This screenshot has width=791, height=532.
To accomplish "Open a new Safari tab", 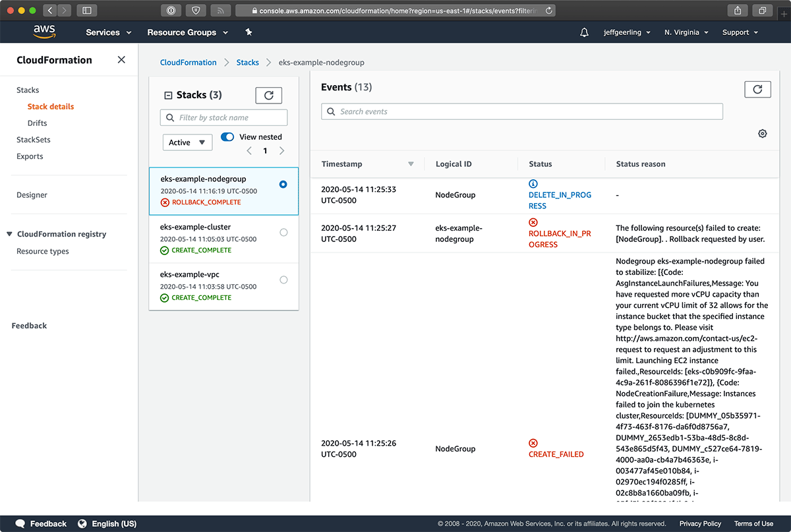I will pos(784,13).
